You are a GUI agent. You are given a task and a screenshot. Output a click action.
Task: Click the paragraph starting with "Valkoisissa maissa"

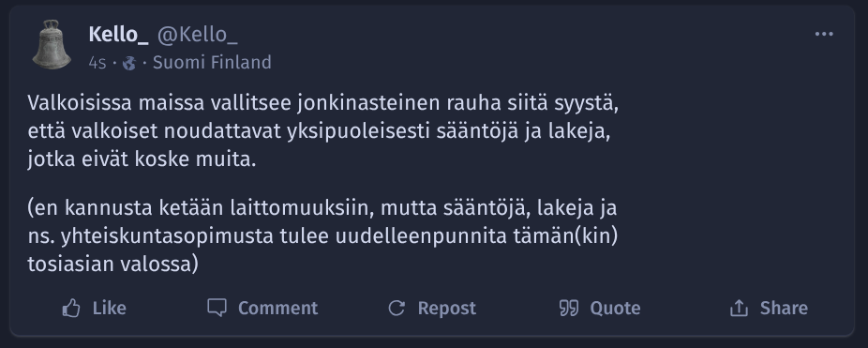pos(323,131)
